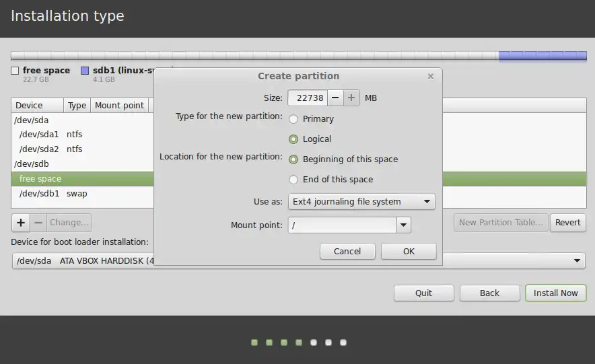
Task: Go Back to previous step
Action: tap(489, 293)
